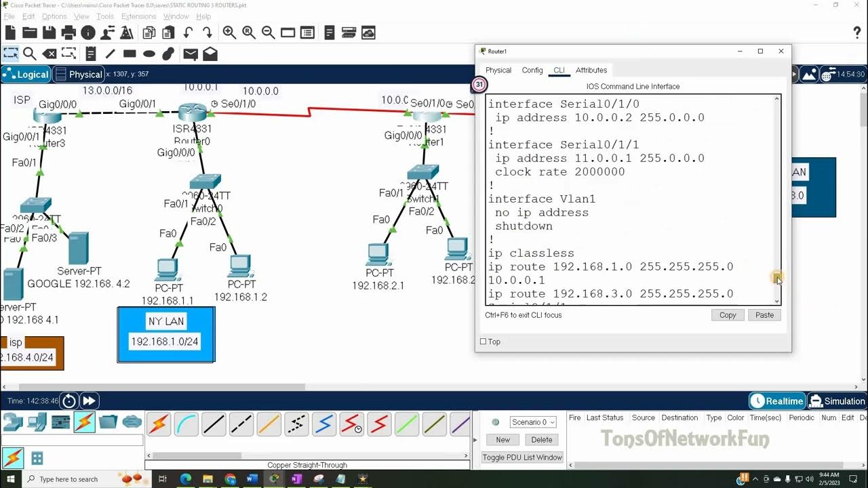Switch to Router1 Physical tab
The image size is (868, 488).
point(498,70)
